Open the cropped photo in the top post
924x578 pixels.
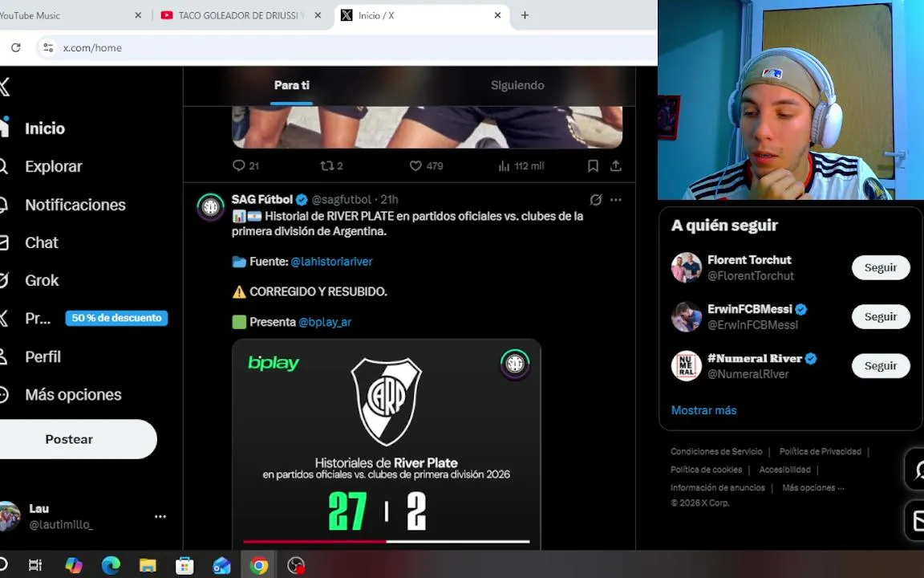coord(428,127)
